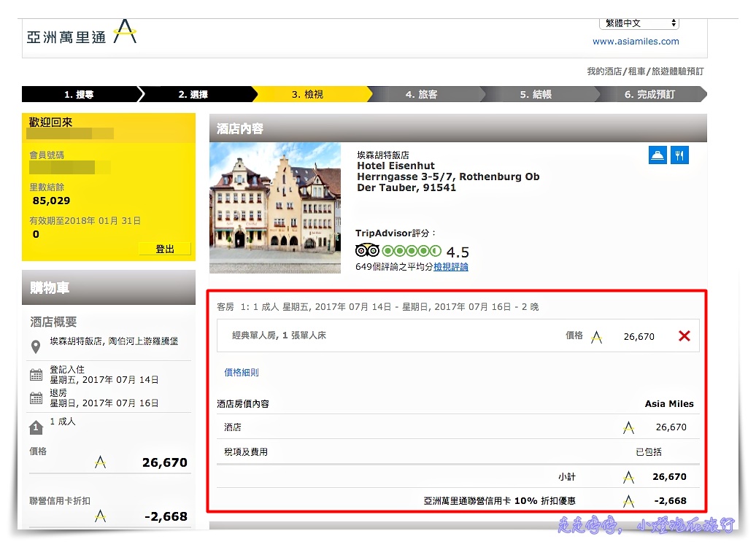756x547 pixels.
Task: Click the 稅項及費用 已包括 value
Action: [x=649, y=452]
